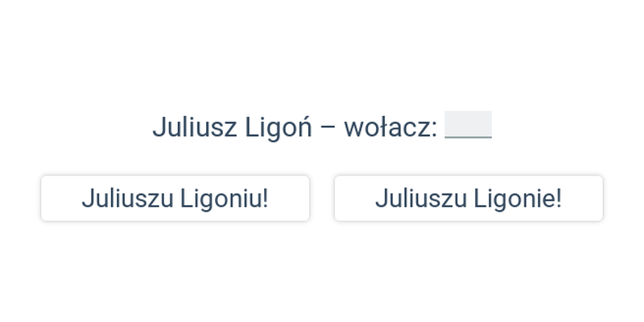Click the name "Juliusz" in the question
Screen dimensions: 644x322
pyautogui.click(x=195, y=127)
